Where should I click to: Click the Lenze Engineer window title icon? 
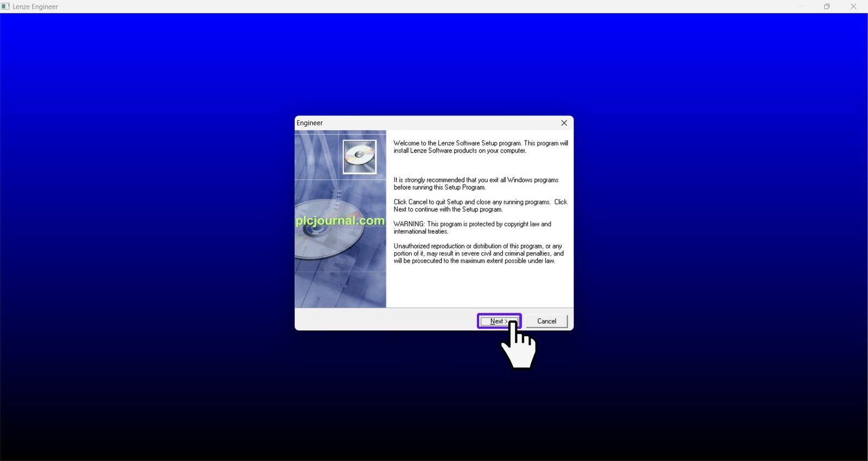(5, 7)
